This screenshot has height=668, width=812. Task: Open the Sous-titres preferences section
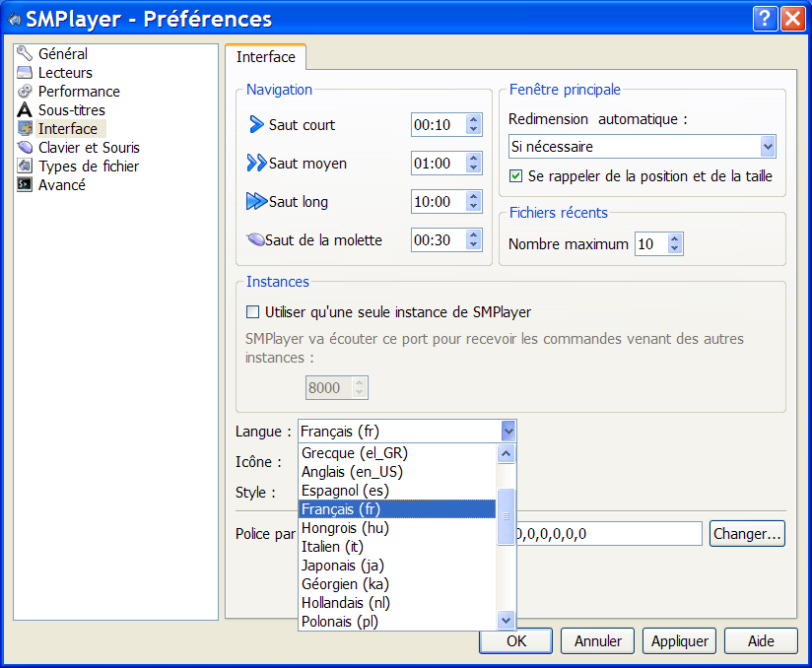72,109
